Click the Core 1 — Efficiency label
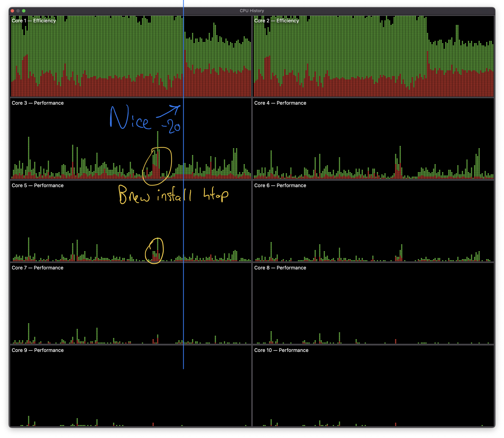This screenshot has width=504, height=438. (x=34, y=21)
